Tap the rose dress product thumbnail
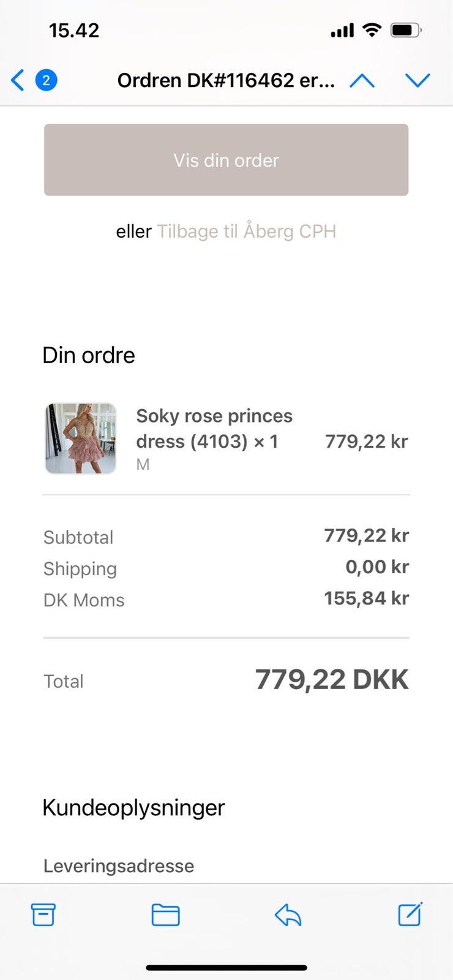Screen dimensions: 453x980 click(x=81, y=439)
